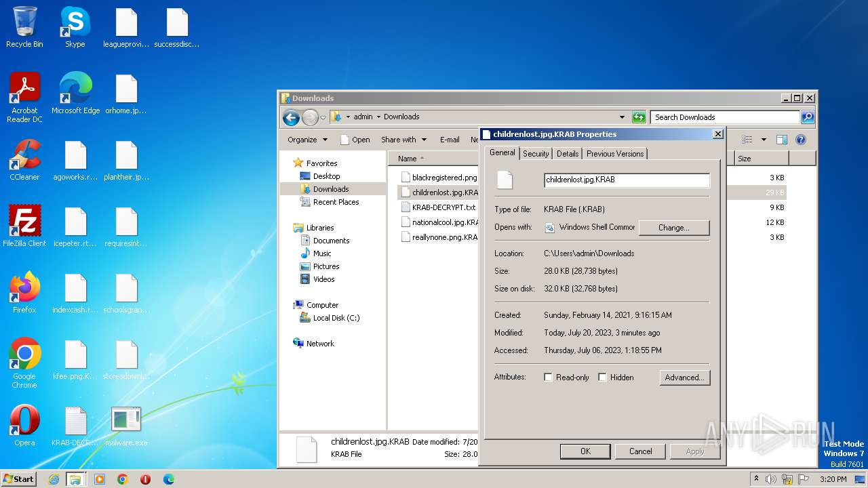
Task: Click the Change... button
Action: tap(674, 228)
